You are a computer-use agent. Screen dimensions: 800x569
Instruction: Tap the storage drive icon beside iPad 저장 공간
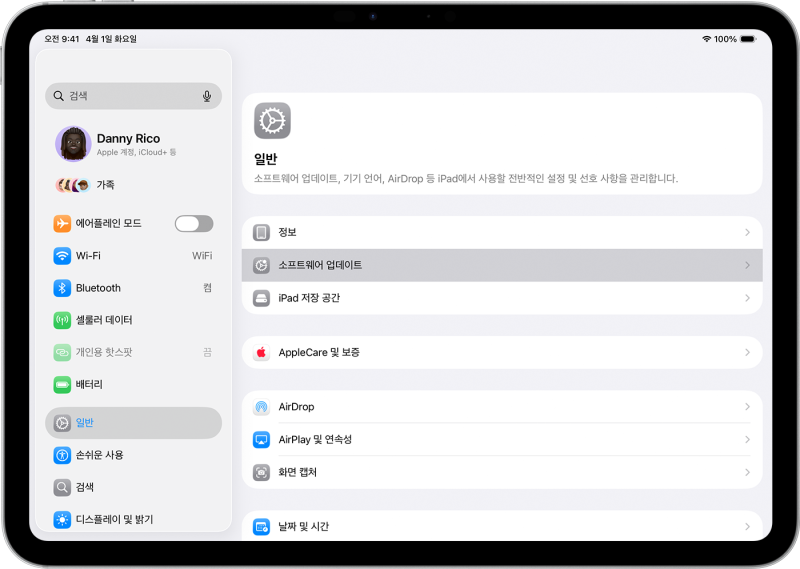(x=261, y=298)
